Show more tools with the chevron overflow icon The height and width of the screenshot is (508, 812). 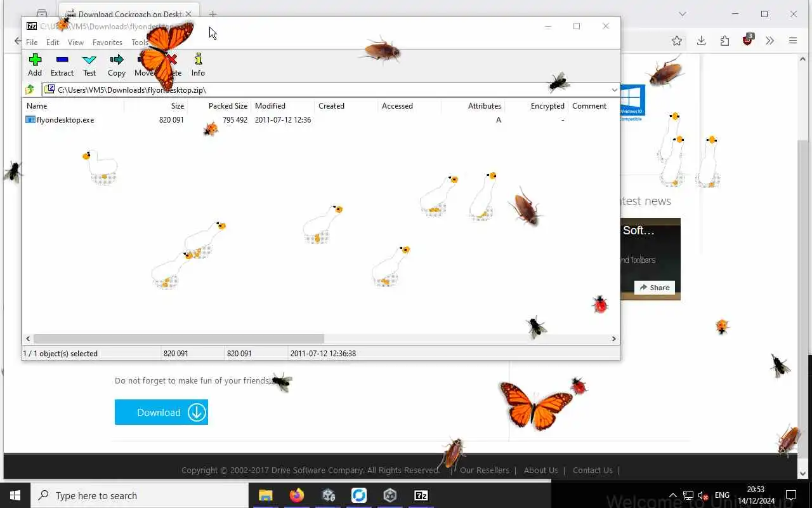tap(770, 41)
